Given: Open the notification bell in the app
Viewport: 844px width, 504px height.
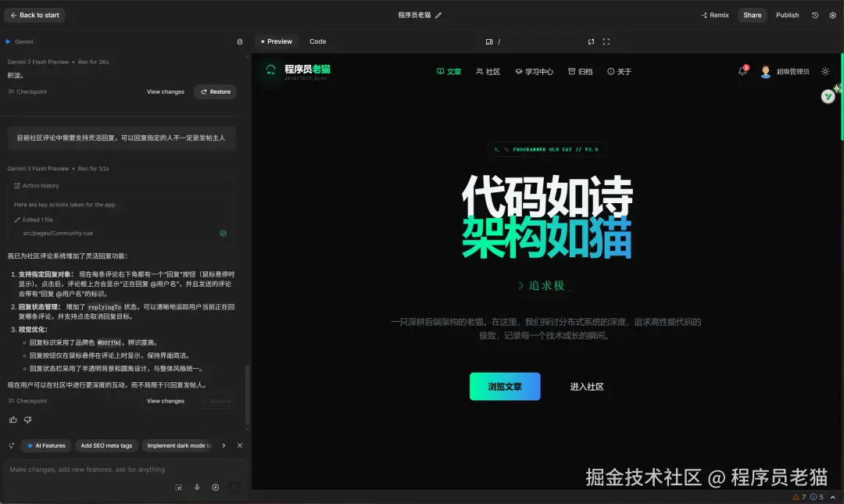Looking at the screenshot, I should [x=742, y=71].
